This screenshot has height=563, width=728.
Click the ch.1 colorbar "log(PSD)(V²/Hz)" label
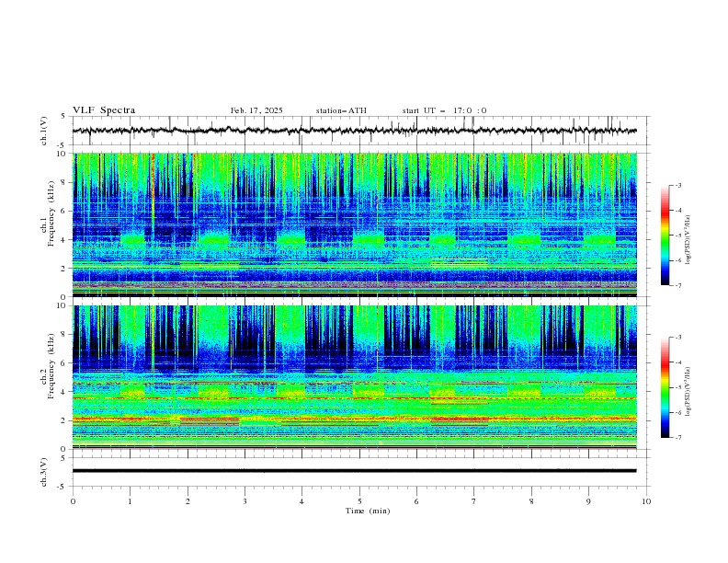click(x=688, y=240)
